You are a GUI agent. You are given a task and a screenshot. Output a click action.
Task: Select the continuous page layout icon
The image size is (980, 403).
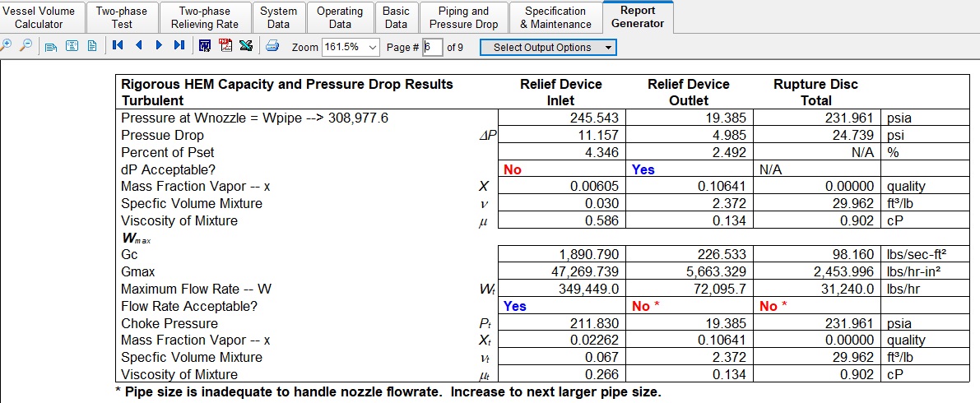[52, 45]
